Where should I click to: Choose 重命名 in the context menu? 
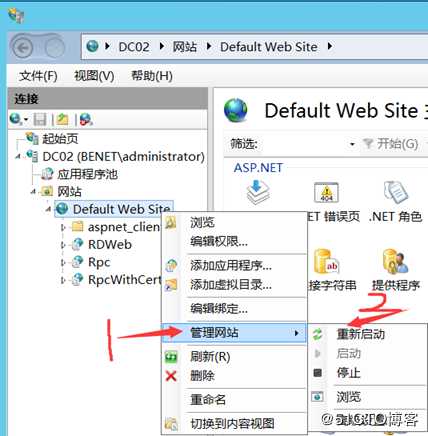click(x=234, y=399)
